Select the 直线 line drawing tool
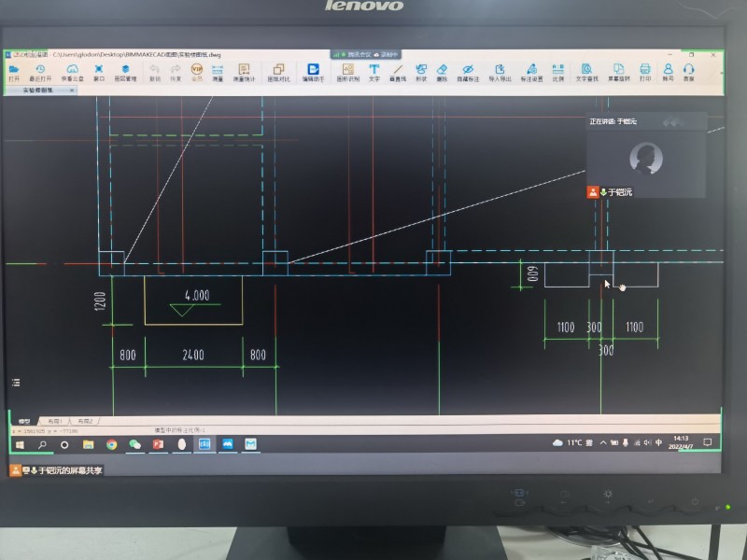Viewport: 747px width, 560px height. click(397, 72)
